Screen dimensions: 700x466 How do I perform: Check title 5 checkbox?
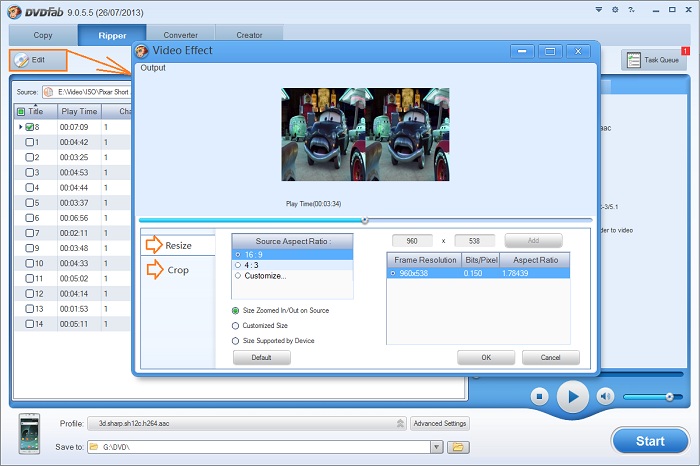pos(29,203)
